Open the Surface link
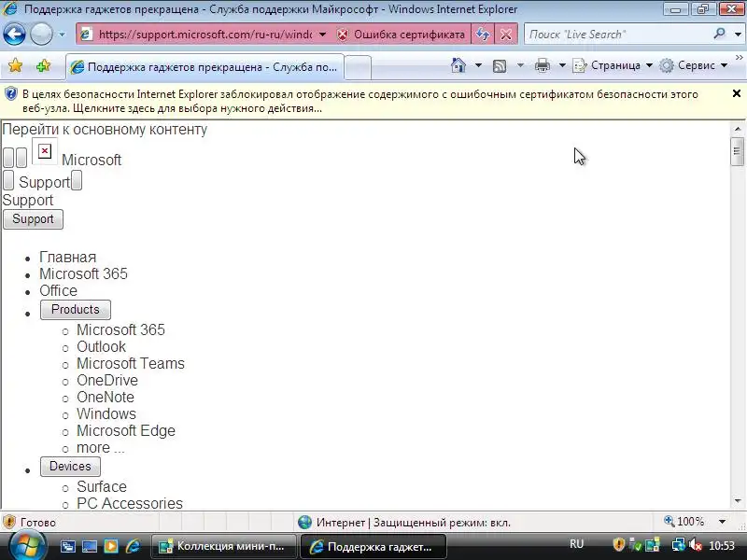 [102, 486]
